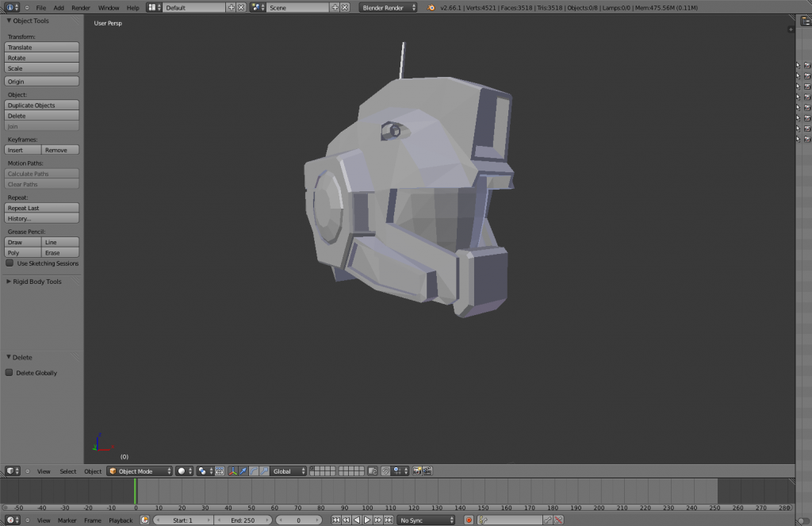Click the keying set key icon field
The width and height of the screenshot is (812, 526).
click(x=510, y=520)
